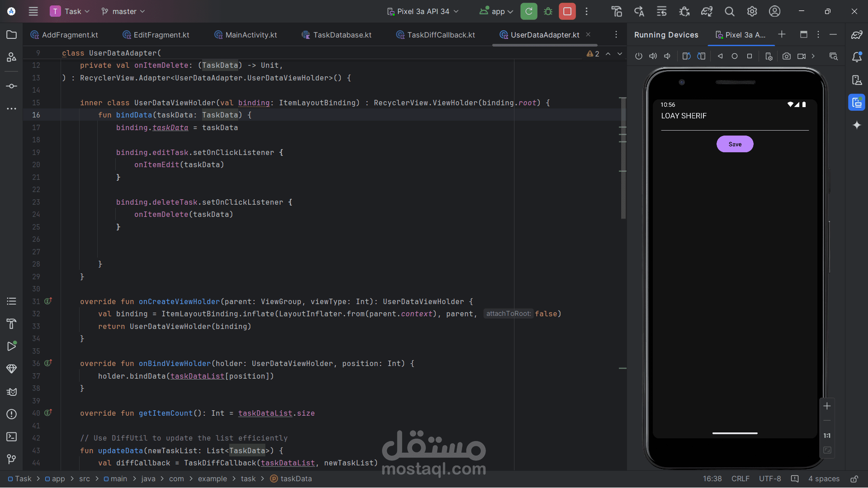Click CRLF line separator in status bar

point(740,479)
